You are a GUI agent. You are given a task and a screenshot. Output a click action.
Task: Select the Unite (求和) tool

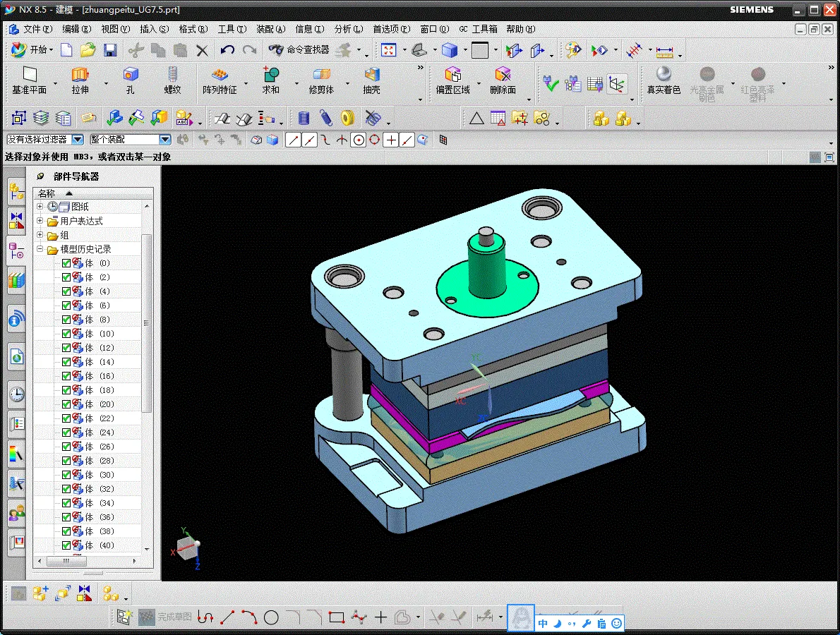[x=270, y=80]
